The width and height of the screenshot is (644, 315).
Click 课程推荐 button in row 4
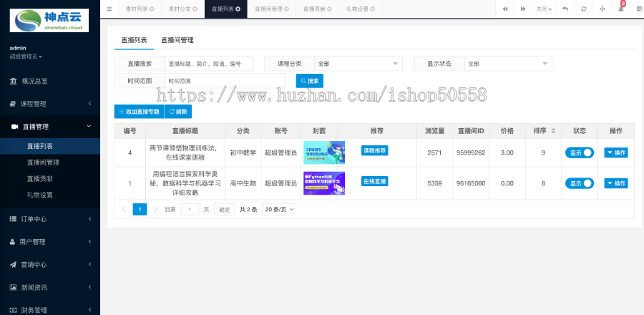[x=374, y=150]
